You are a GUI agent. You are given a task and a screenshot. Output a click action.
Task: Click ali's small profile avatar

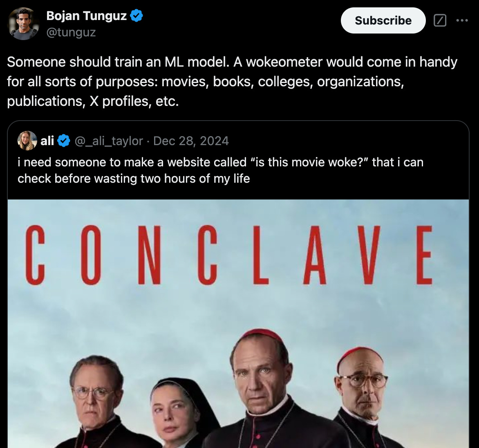[27, 141]
